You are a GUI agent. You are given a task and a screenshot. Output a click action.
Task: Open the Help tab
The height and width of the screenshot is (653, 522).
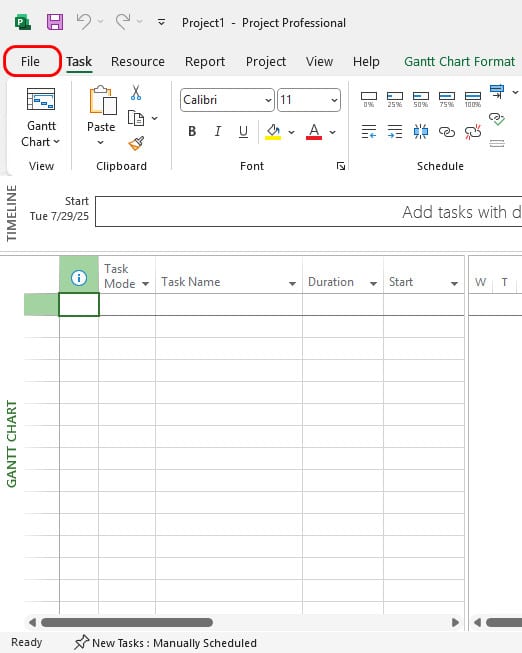tap(366, 62)
